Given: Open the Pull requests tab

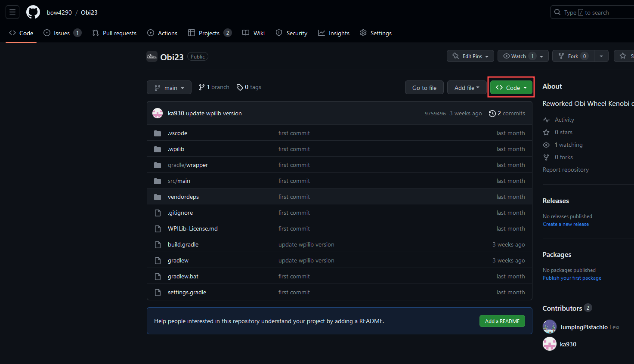Looking at the screenshot, I should tap(114, 33).
